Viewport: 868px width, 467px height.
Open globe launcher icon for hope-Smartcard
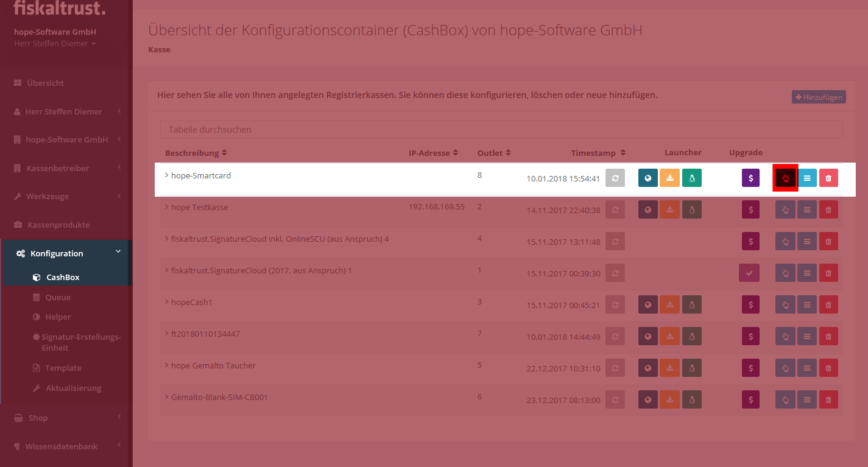coord(648,178)
